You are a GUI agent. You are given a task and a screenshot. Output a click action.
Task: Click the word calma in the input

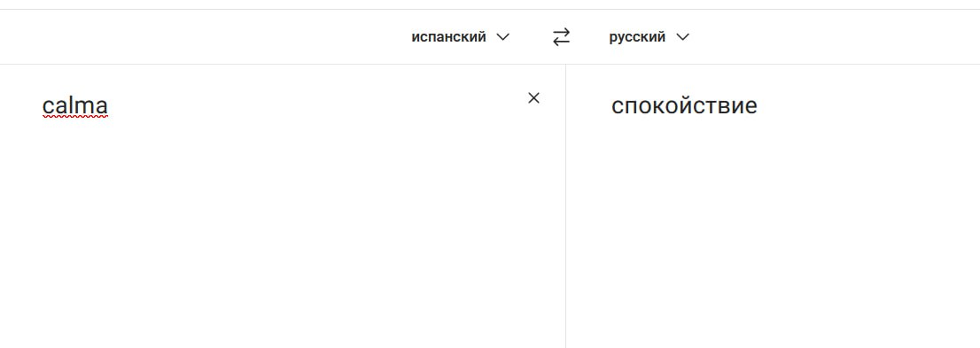tap(75, 105)
